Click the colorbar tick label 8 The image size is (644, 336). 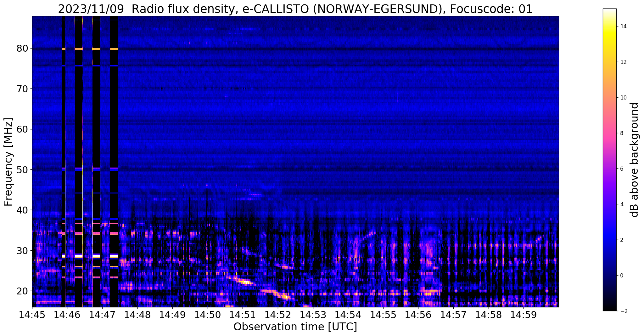621,133
